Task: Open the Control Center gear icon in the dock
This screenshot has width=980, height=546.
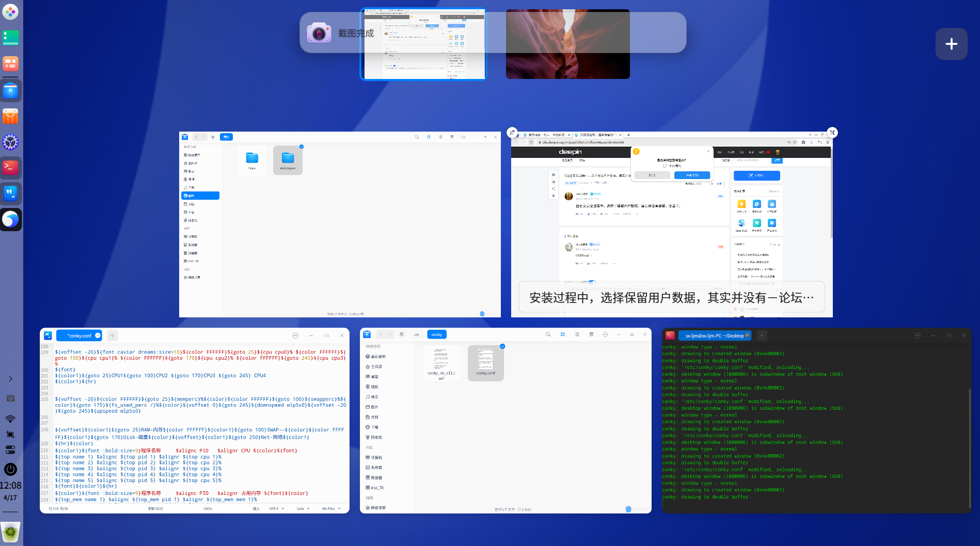Action: [10, 142]
